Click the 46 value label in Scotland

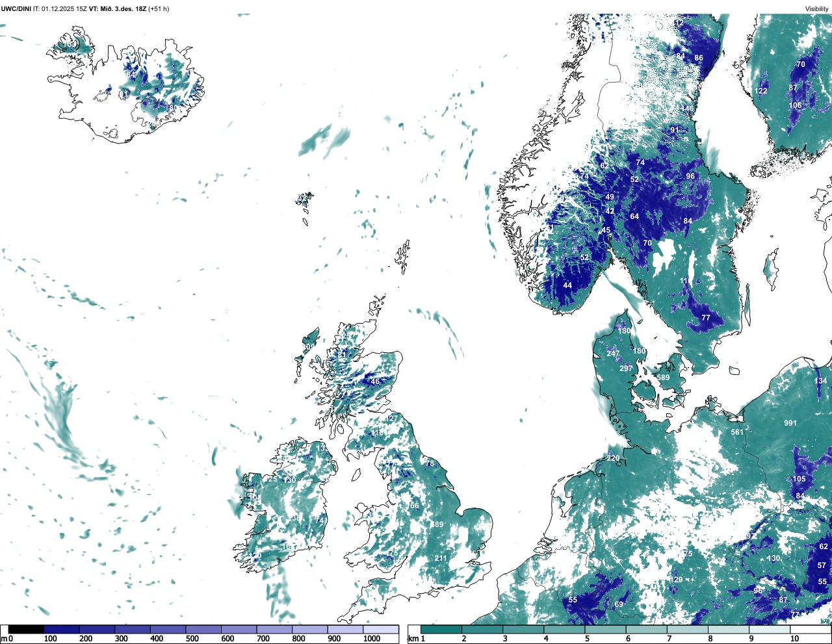click(x=375, y=381)
